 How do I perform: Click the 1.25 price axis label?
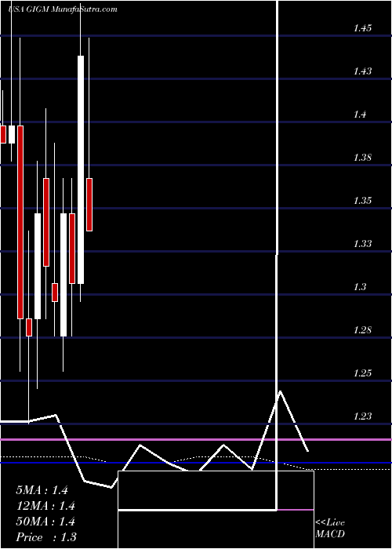click(362, 373)
